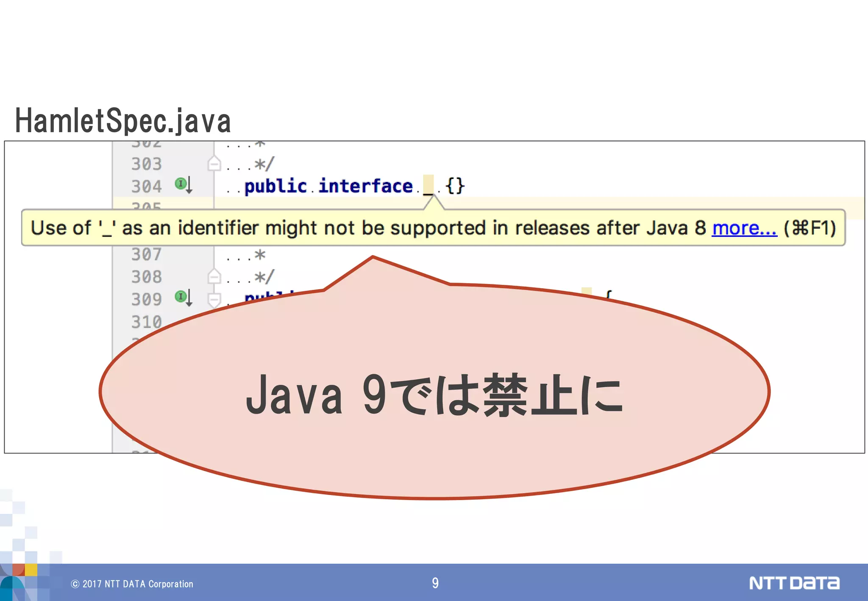Click the yellow identifier warning tooltip text

[x=368, y=228]
